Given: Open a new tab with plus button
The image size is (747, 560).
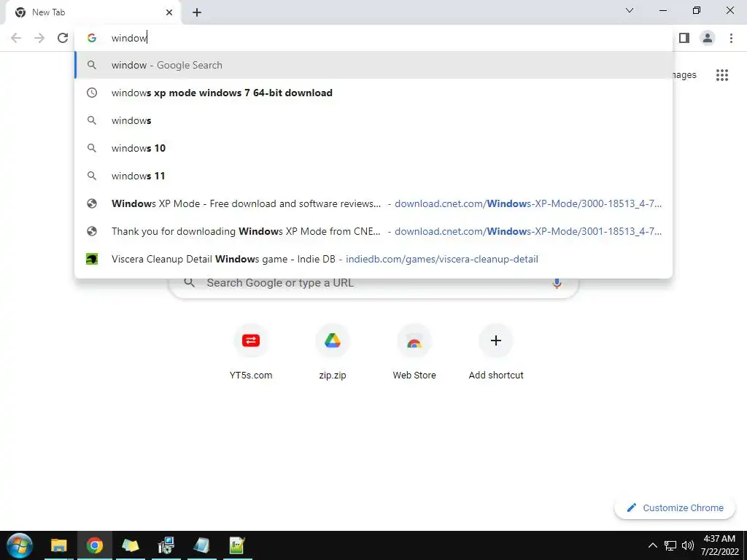Looking at the screenshot, I should (197, 12).
